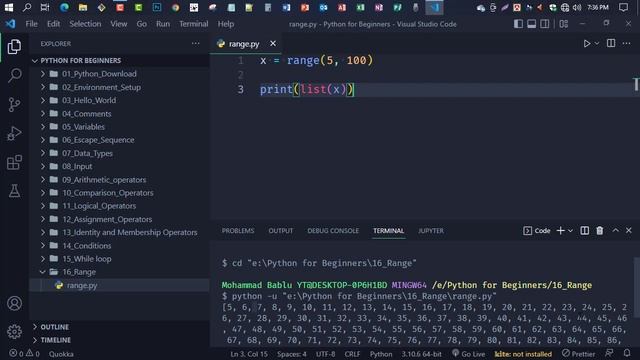Open the new terminal launch profile dropdown
This screenshot has height=360, width=640.
570,231
